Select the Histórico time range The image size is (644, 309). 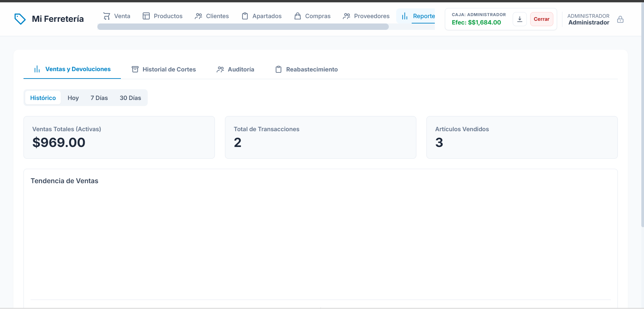[43, 98]
